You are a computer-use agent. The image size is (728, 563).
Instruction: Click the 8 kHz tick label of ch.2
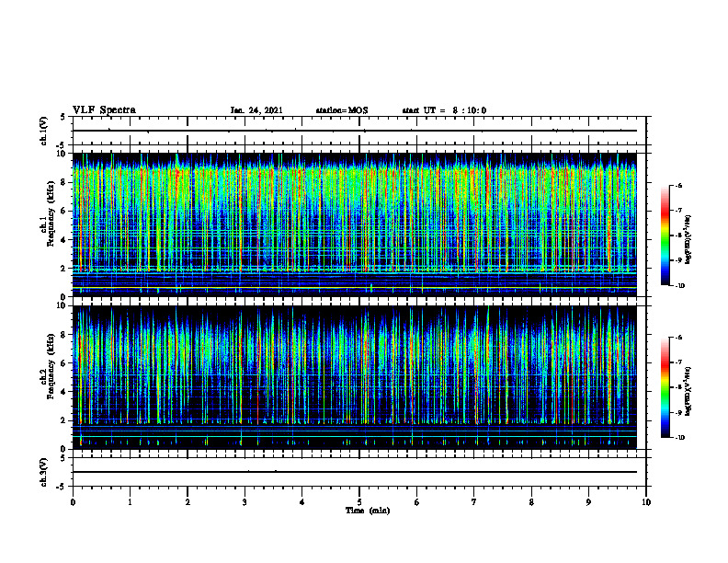64,335
